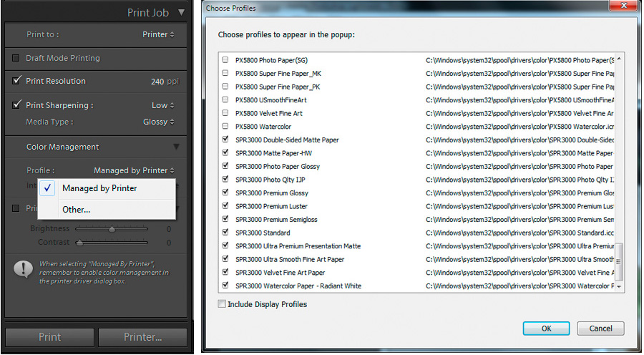The height and width of the screenshot is (355, 644).
Task: Check PX5800 Photo Paper(SG) profile
Action: [225, 59]
